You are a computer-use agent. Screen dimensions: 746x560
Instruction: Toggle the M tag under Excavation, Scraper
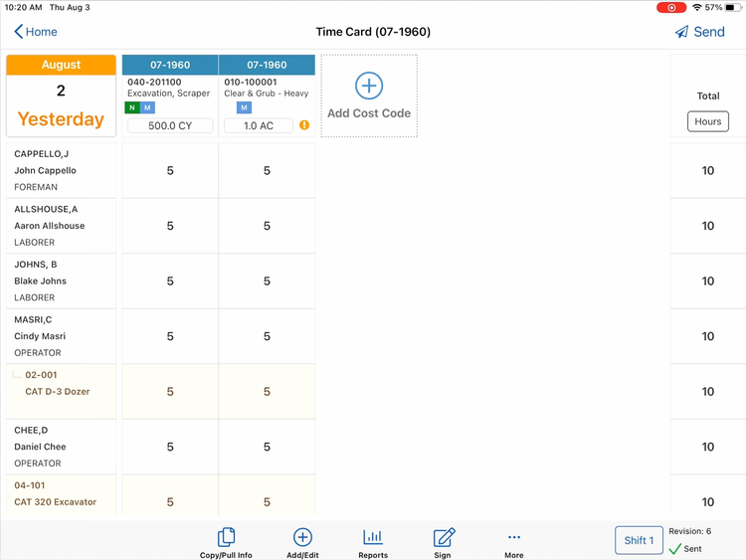point(147,107)
